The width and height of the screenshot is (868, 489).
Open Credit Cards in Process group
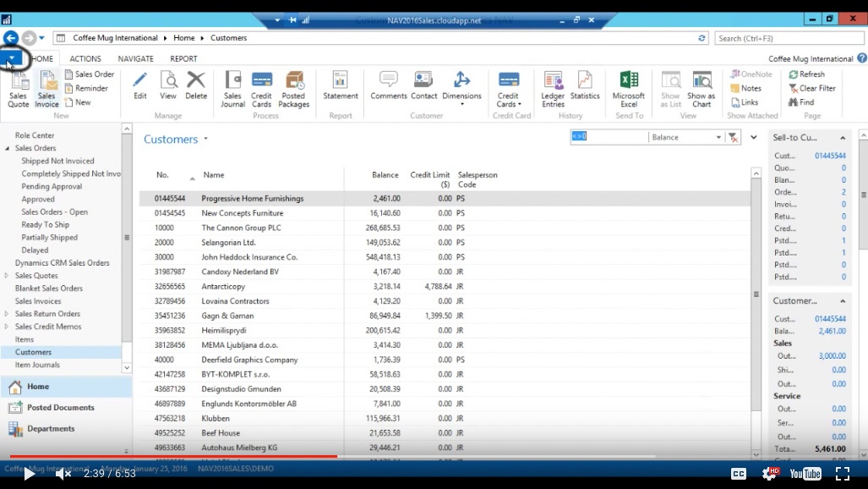click(x=261, y=90)
